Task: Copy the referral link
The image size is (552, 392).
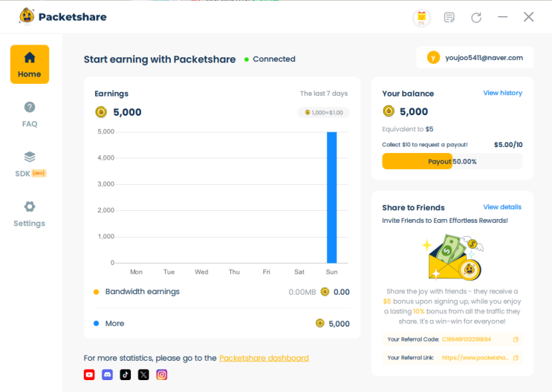Action: (516, 358)
